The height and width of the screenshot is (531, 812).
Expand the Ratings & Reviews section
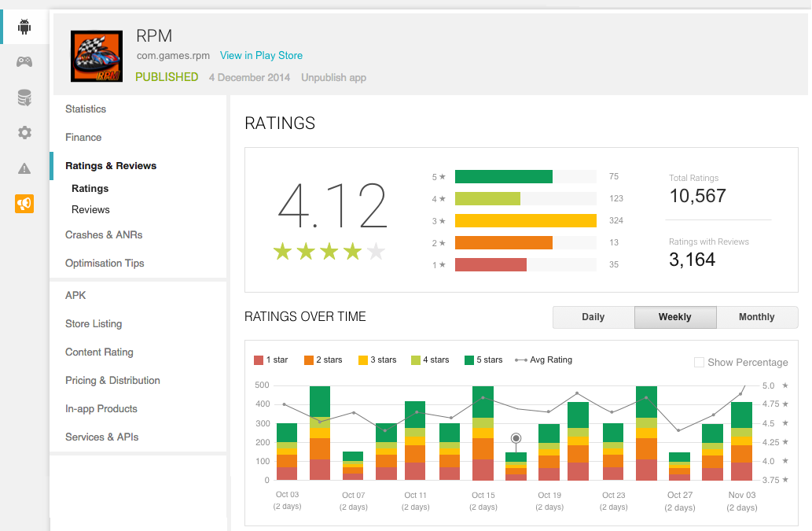point(111,166)
